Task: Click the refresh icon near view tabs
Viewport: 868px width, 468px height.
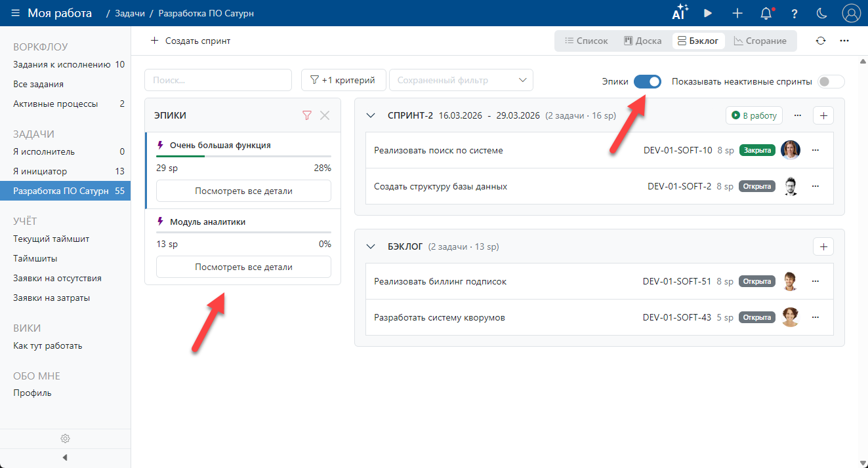Action: coord(820,41)
